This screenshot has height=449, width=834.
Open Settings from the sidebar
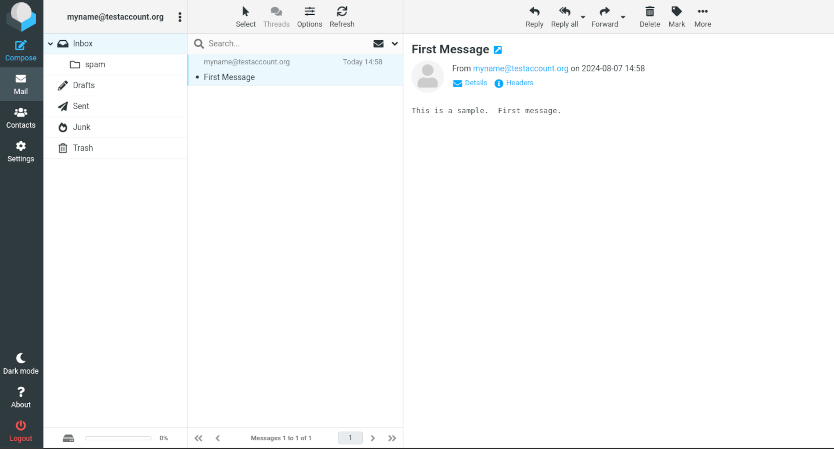point(21,151)
